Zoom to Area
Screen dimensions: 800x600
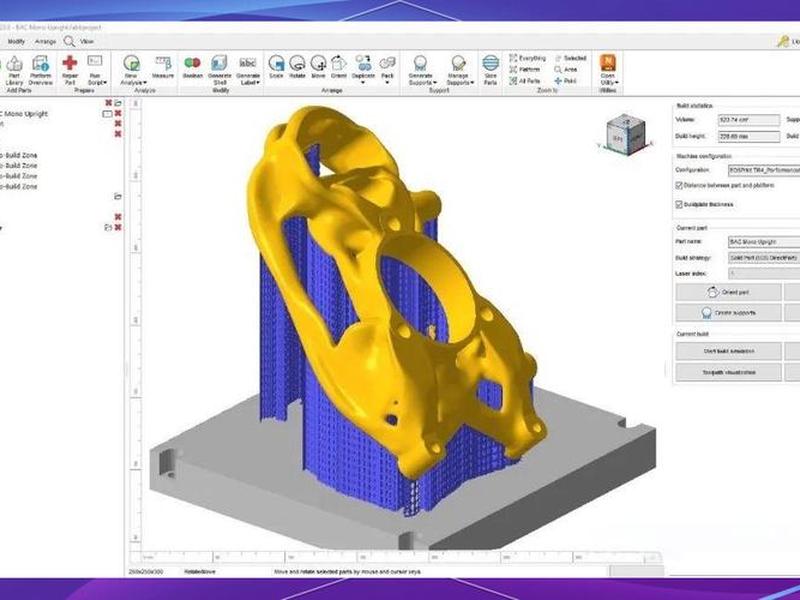pyautogui.click(x=566, y=69)
